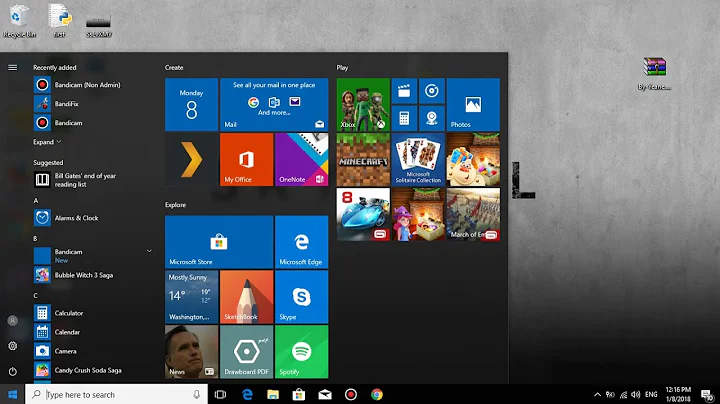The image size is (720, 404).
Task: Launch the Minecraft tile
Action: 363,158
